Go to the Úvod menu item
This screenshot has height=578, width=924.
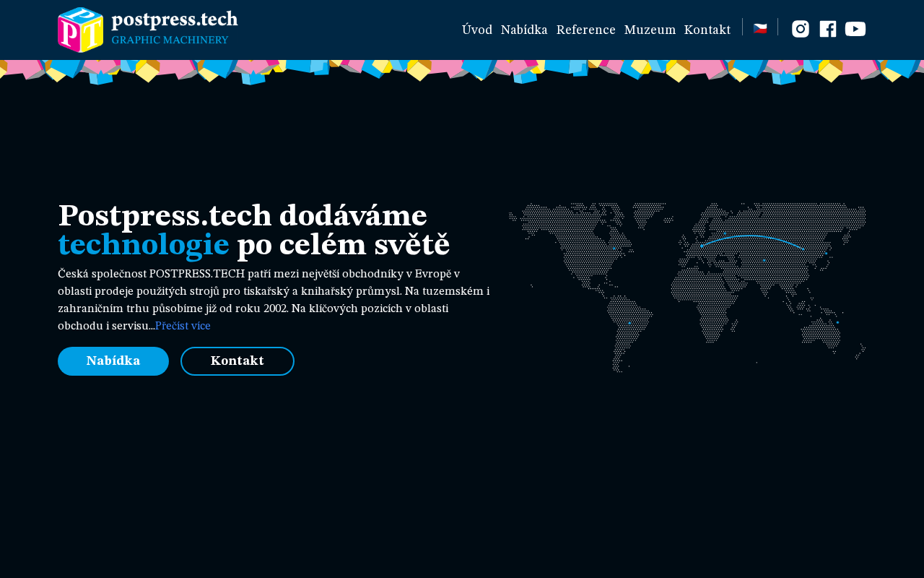pyautogui.click(x=477, y=30)
